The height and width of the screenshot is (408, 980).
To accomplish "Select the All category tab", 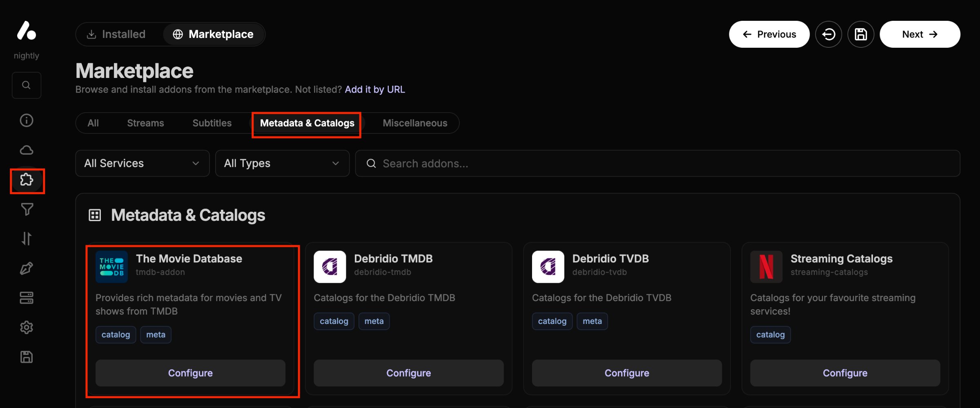I will coord(93,123).
